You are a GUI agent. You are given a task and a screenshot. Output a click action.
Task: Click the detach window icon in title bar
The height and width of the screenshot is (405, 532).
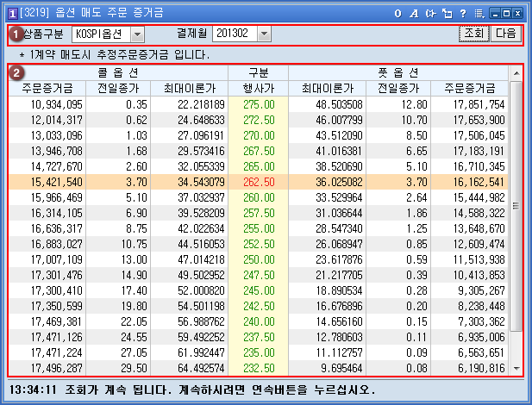pos(447,13)
